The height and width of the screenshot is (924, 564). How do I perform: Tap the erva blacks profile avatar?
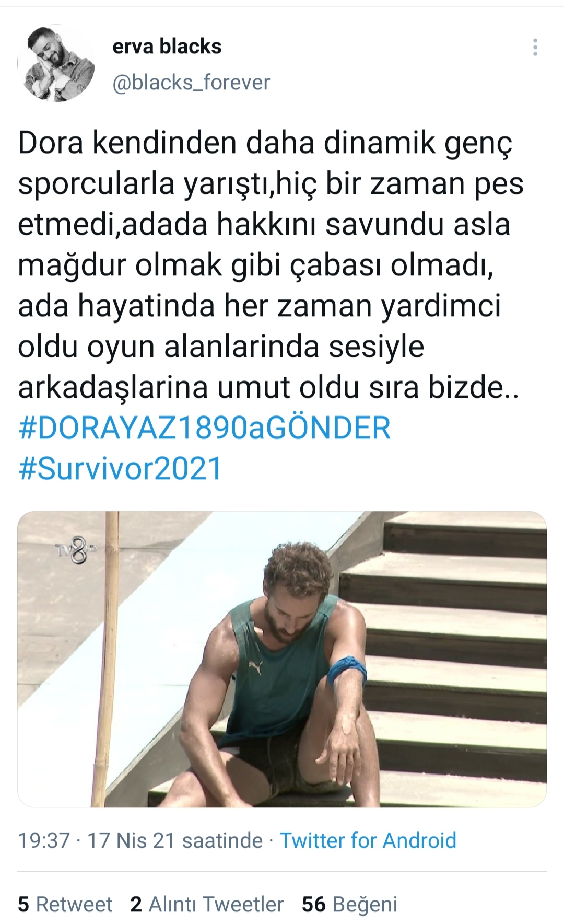point(56,63)
